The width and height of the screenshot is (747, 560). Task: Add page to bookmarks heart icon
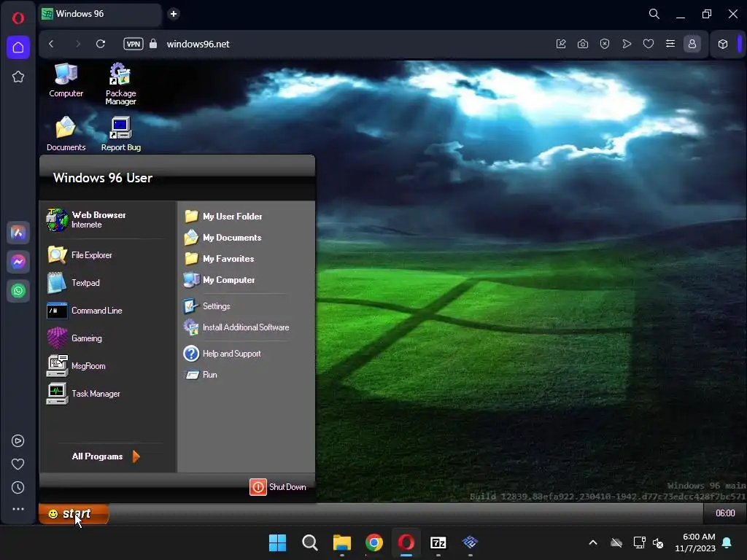[649, 44]
